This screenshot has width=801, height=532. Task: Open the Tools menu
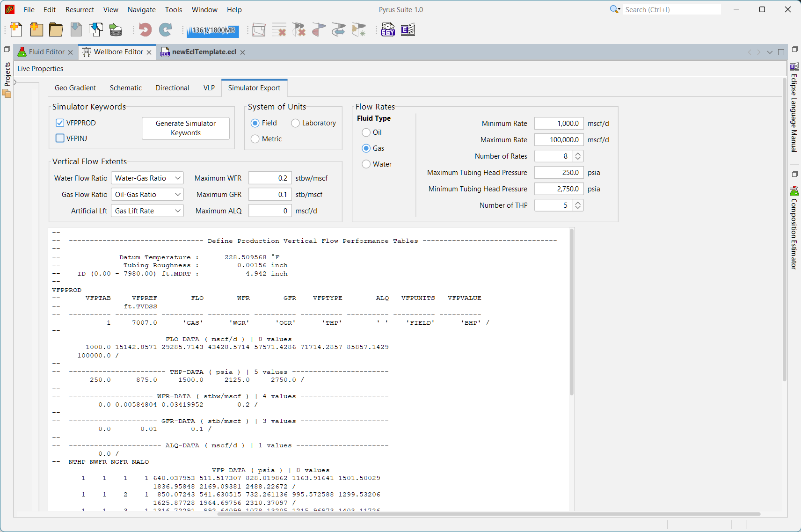tap(174, 9)
